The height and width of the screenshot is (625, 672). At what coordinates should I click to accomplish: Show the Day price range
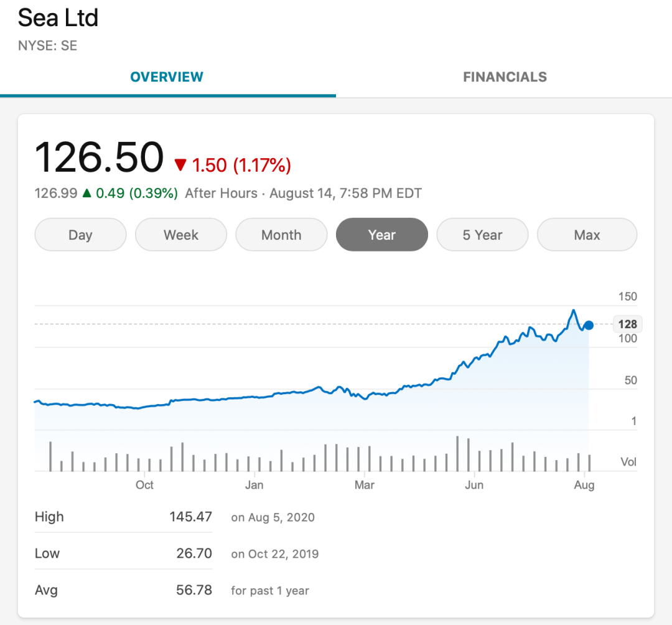80,235
